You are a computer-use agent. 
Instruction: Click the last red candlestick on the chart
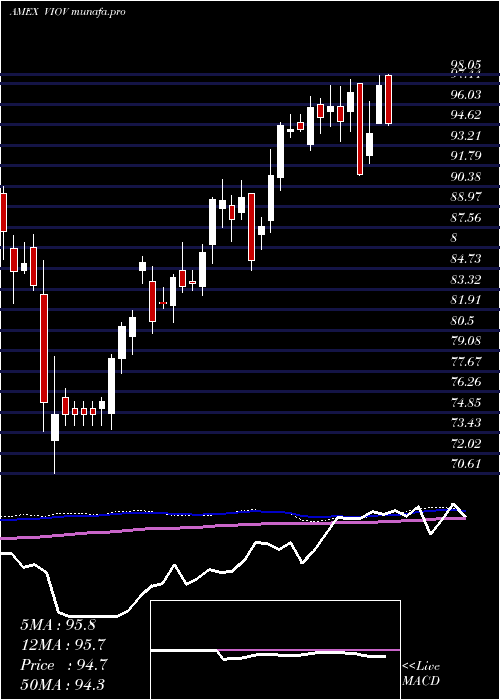tap(388, 100)
